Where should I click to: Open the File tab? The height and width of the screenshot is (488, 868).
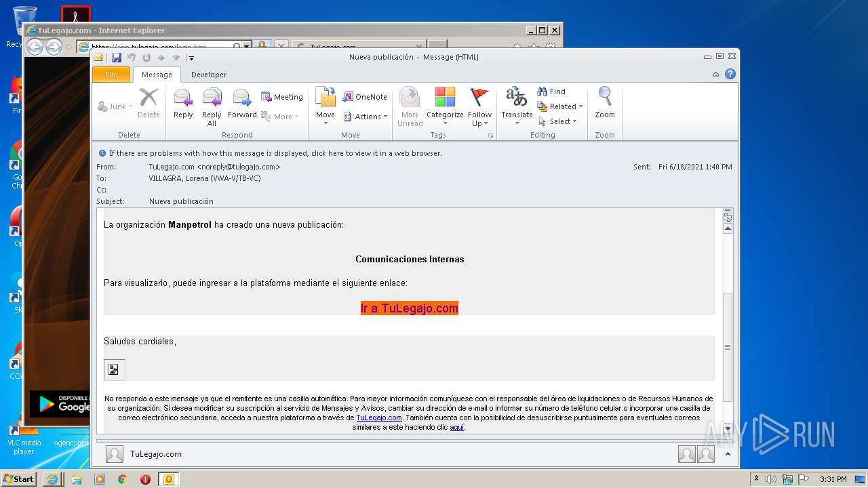click(x=111, y=75)
